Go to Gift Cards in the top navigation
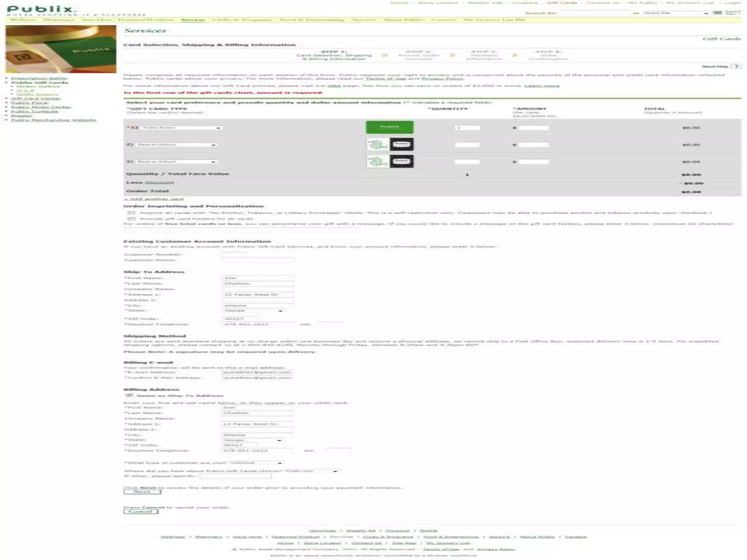747x560 pixels. click(x=562, y=3)
